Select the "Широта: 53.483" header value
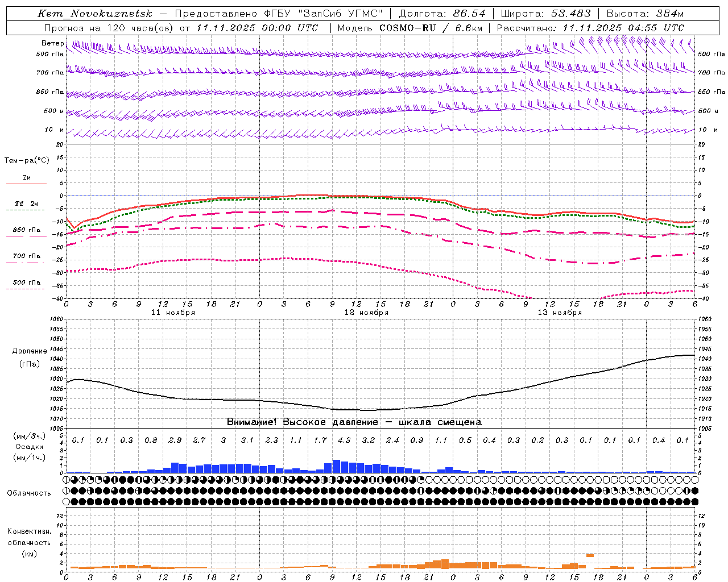Screen dimensions: 728x582 point(546,14)
